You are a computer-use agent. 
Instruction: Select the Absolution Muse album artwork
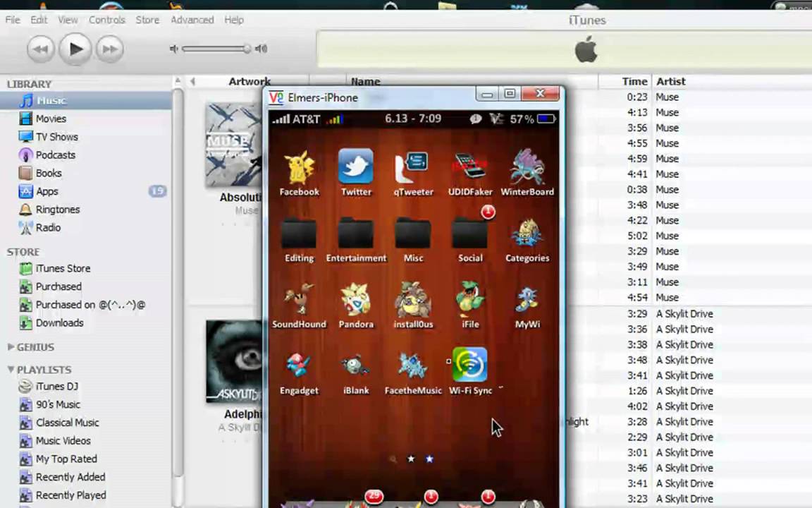click(x=234, y=145)
